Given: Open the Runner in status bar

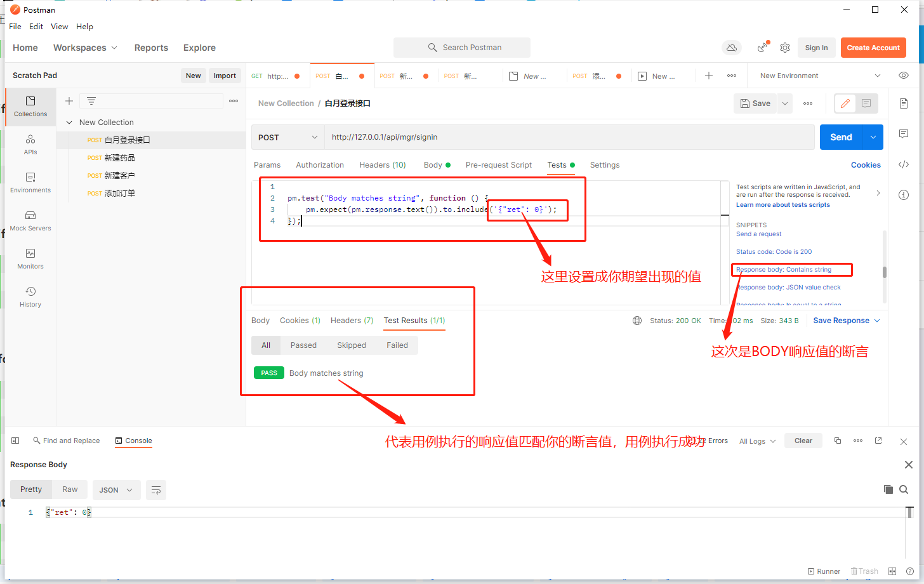Looking at the screenshot, I should (824, 571).
